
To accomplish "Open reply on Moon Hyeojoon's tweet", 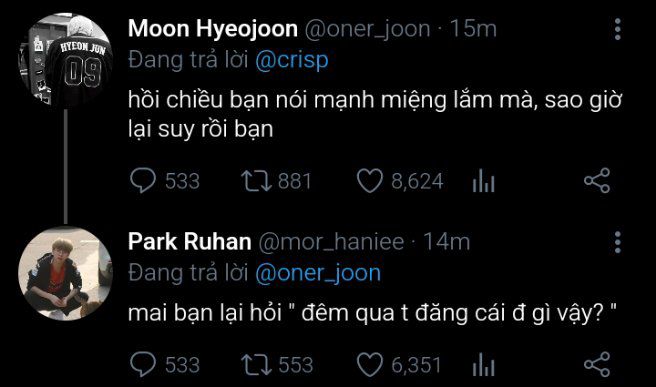I will click(x=143, y=181).
